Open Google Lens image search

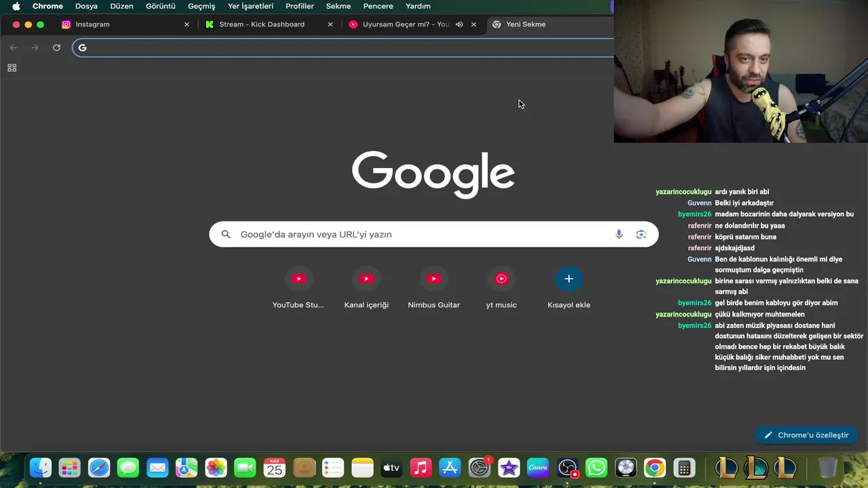tap(641, 235)
